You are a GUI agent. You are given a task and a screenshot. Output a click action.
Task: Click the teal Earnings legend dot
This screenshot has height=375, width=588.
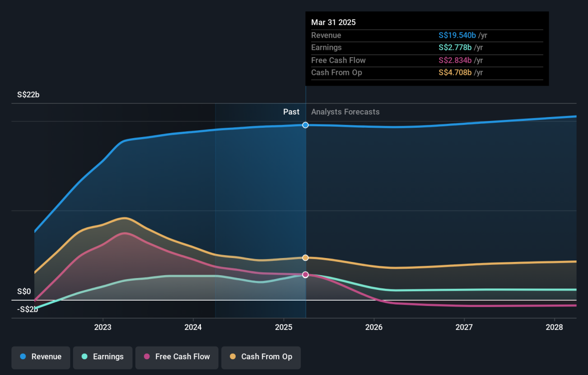click(x=84, y=357)
